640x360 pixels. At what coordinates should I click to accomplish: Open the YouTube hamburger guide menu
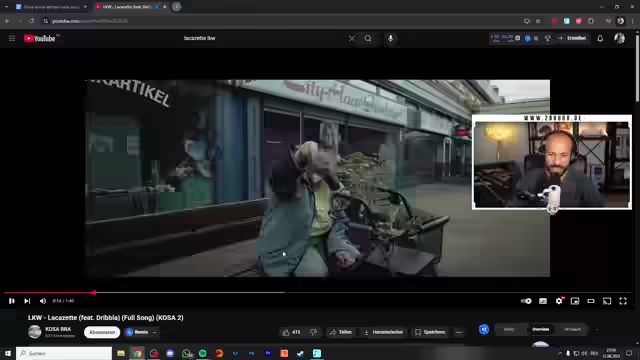pos(12,38)
